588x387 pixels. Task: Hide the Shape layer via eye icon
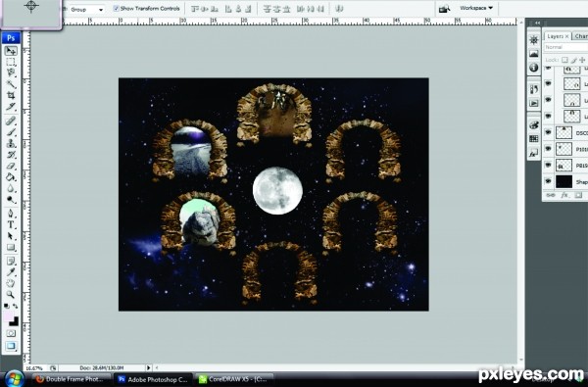(x=548, y=181)
